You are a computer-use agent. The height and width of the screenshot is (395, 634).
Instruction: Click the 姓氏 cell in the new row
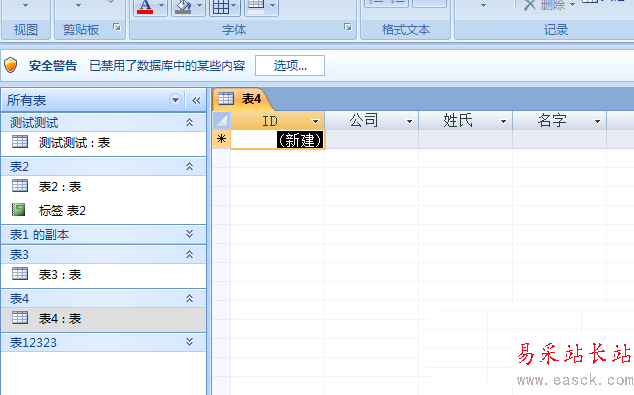click(465, 139)
